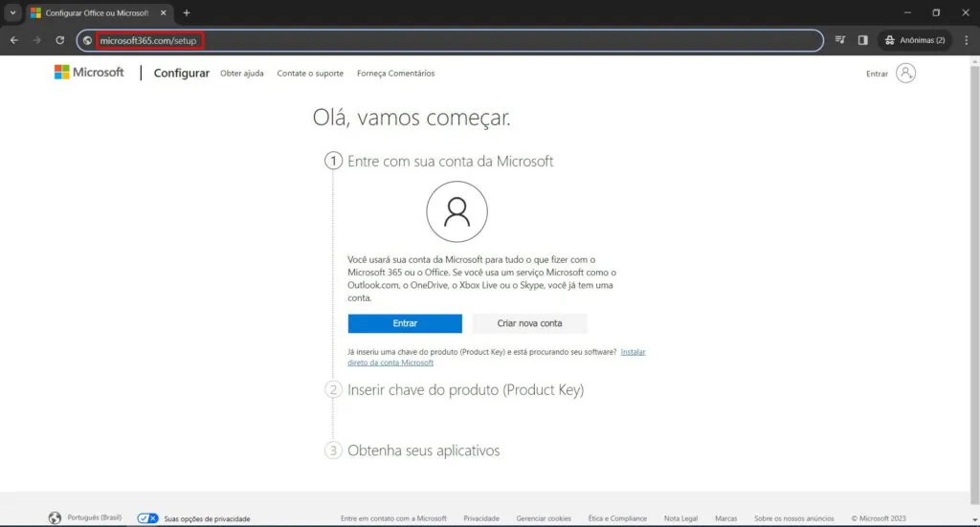Click the Microsoft logo

(89, 73)
